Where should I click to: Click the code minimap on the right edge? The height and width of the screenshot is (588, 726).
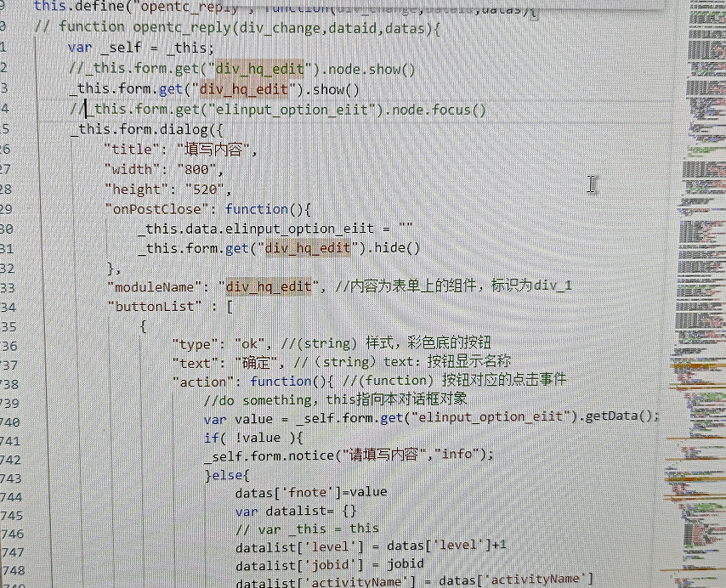tap(698, 294)
